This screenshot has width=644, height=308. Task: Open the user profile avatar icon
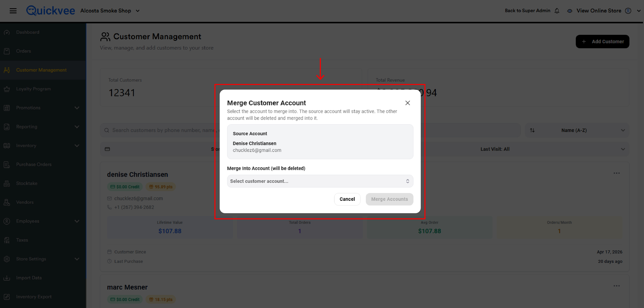tap(628, 11)
